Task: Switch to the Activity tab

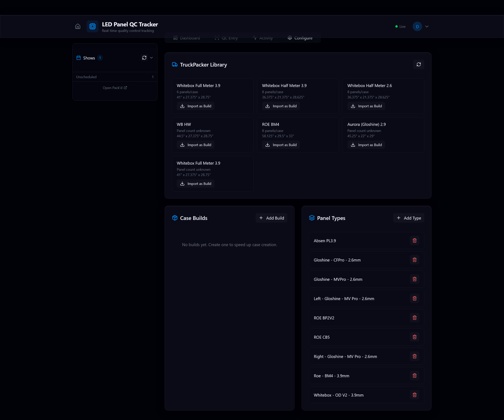Action: (263, 38)
